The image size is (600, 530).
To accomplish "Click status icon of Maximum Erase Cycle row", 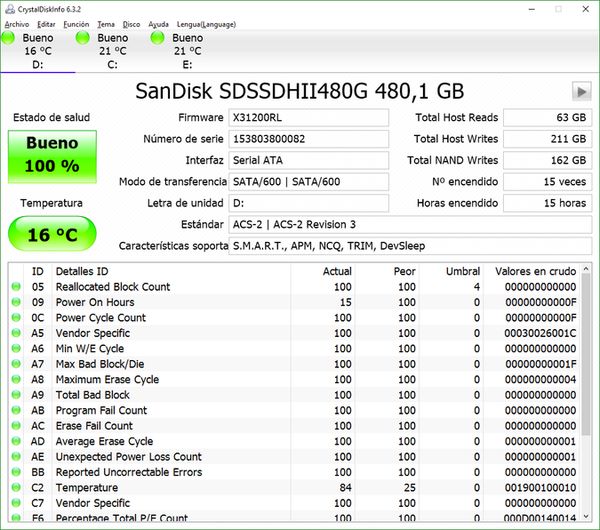I will [x=16, y=379].
